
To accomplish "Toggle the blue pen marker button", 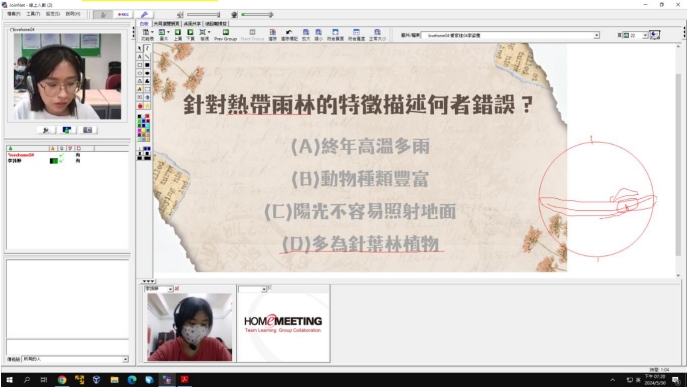I will pyautogui.click(x=144, y=14).
